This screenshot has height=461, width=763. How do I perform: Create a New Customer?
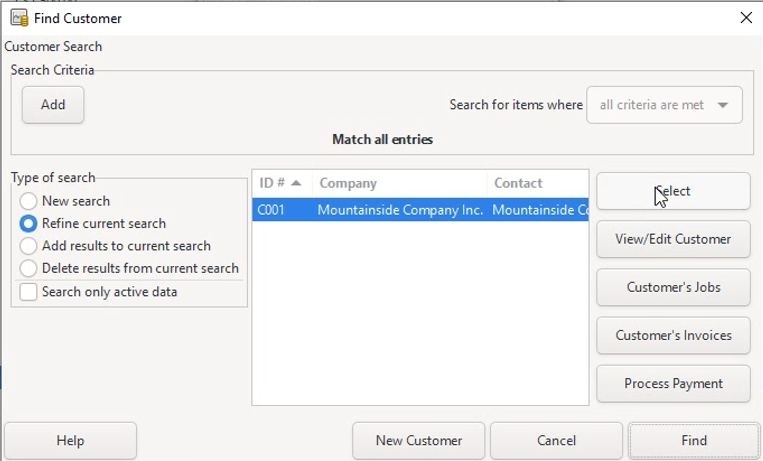tap(418, 440)
